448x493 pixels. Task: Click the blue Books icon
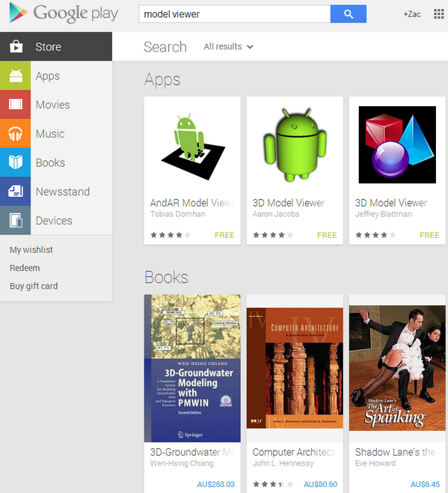[16, 162]
